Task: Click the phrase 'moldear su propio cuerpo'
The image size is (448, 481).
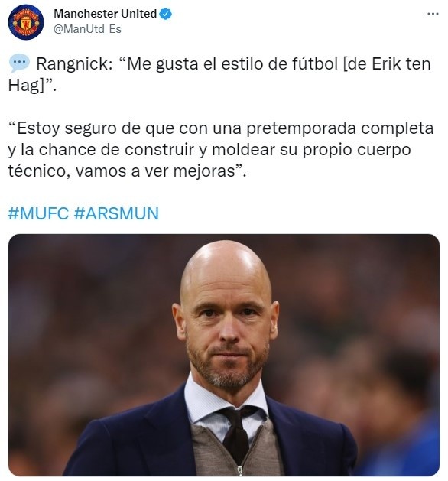Action: point(312,151)
